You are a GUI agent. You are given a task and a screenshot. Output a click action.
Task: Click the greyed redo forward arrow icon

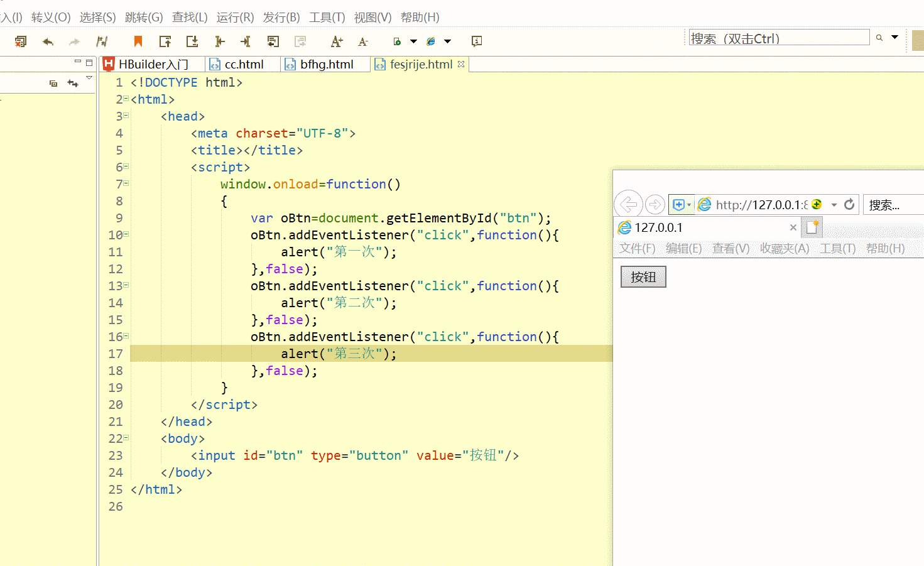tap(74, 41)
